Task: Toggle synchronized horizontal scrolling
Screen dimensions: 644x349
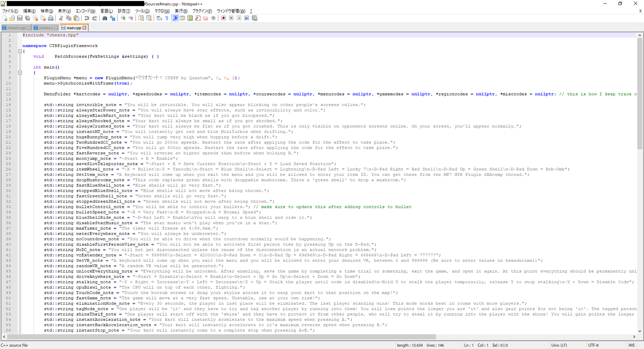Action: point(149,18)
